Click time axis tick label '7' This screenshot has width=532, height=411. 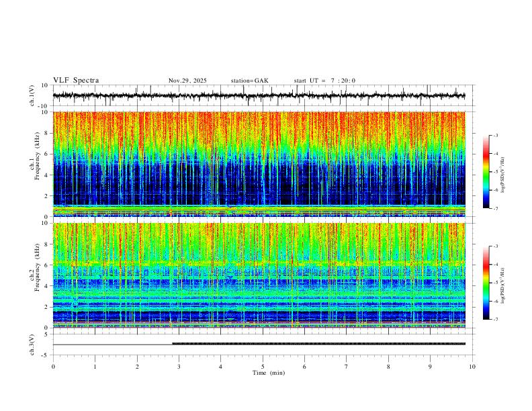(x=347, y=367)
